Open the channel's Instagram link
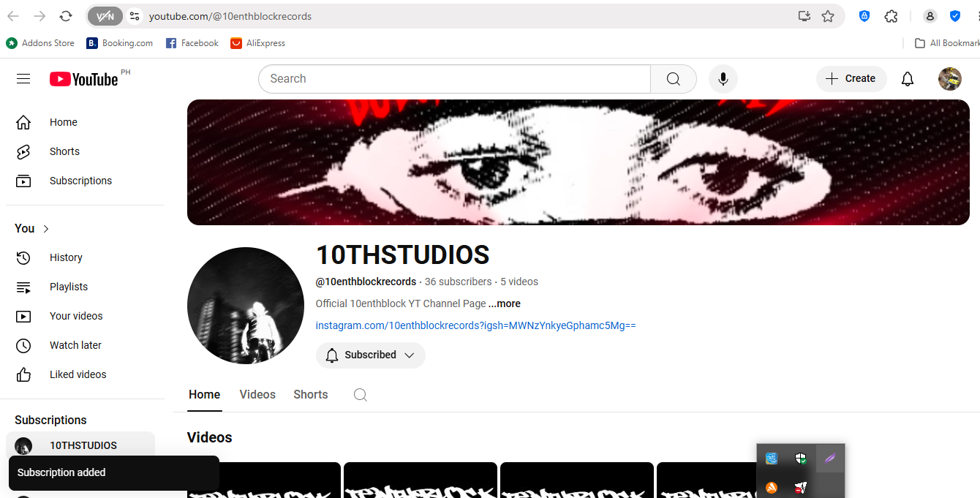Viewport: 980px width, 498px height. (x=475, y=325)
